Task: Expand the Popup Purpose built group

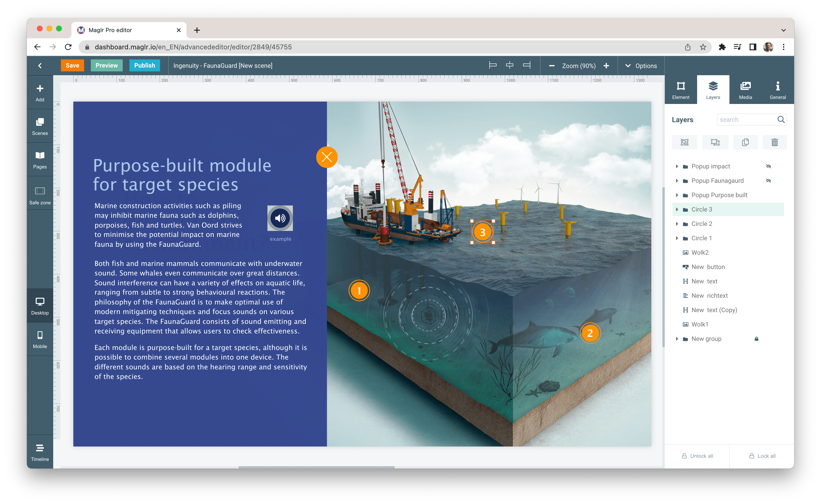Action: coord(676,195)
